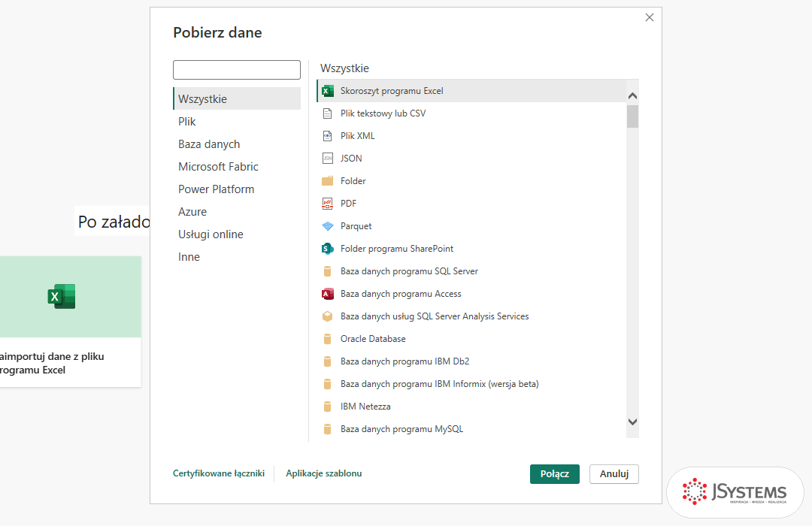Image resolution: width=812 pixels, height=526 pixels.
Task: Click the Excel import tile behind the dialog
Action: pyautogui.click(x=71, y=322)
